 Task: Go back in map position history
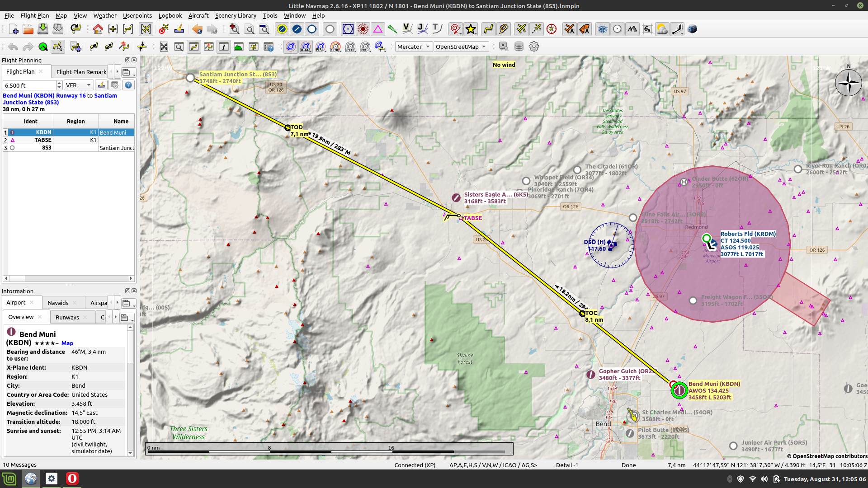[x=197, y=29]
